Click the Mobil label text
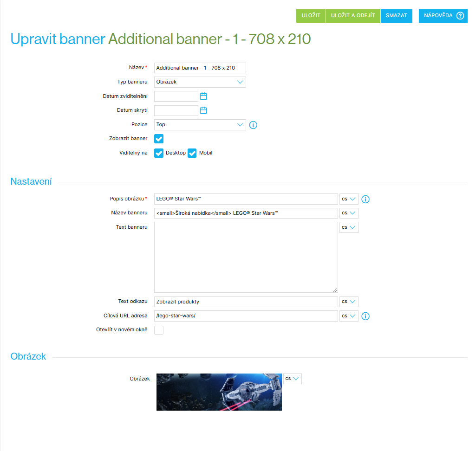Viewport: 476px width, 451px height. 206,153
